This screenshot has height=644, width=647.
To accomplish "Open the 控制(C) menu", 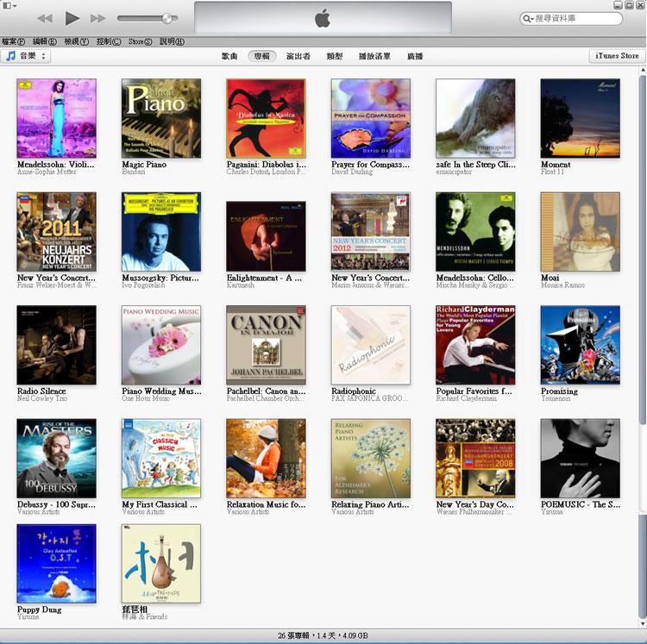I will coord(109,41).
